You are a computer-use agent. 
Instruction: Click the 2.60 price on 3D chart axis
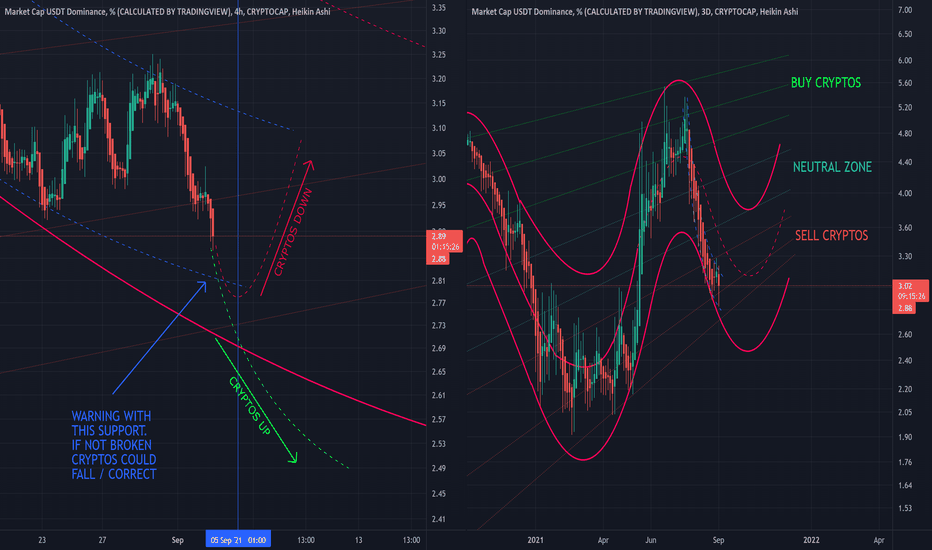[905, 335]
